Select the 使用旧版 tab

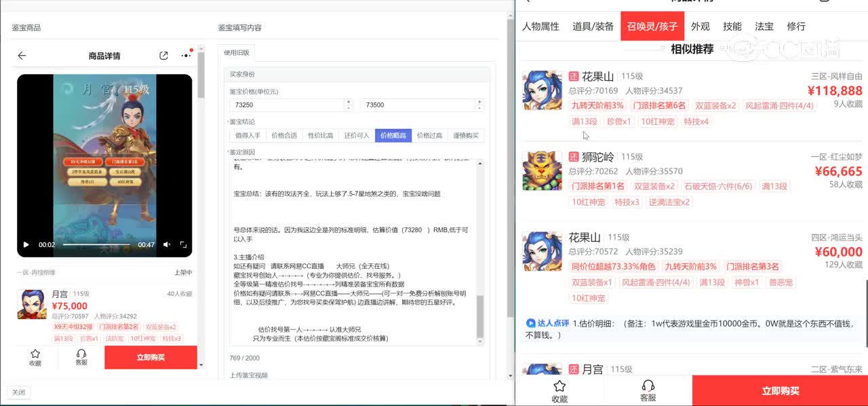pos(237,52)
